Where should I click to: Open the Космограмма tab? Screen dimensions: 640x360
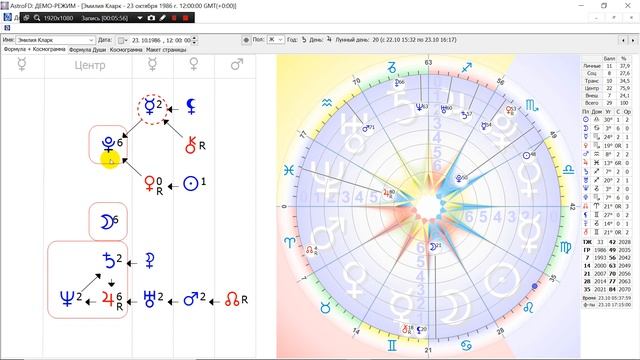126,50
